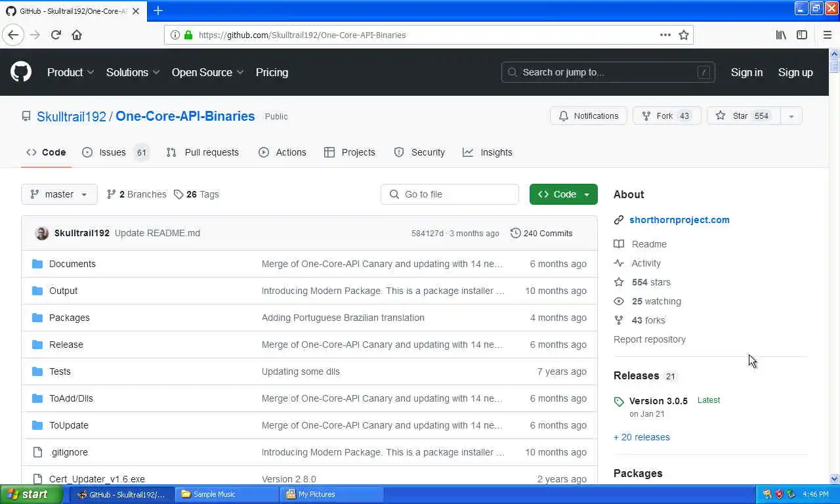The image size is (840, 504).
Task: Open a new tab with the plus icon
Action: (x=158, y=10)
